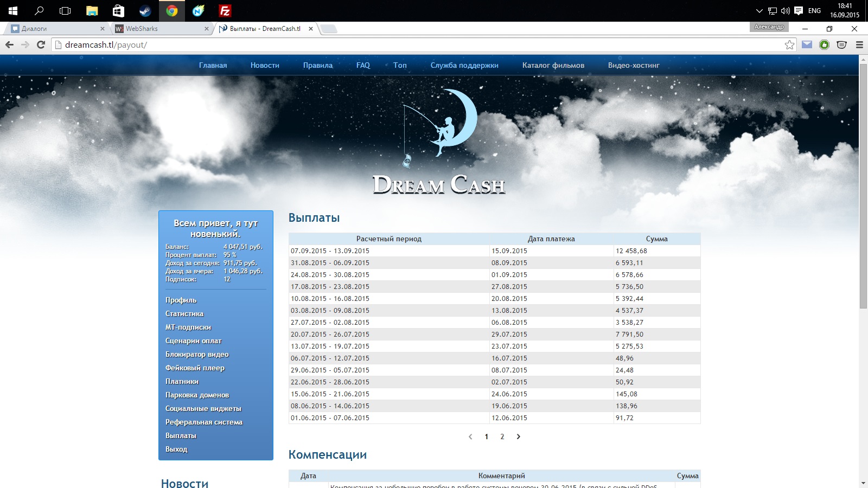This screenshot has width=868, height=488.
Task: Open the Социальные виджеты sidebar link
Action: (203, 408)
